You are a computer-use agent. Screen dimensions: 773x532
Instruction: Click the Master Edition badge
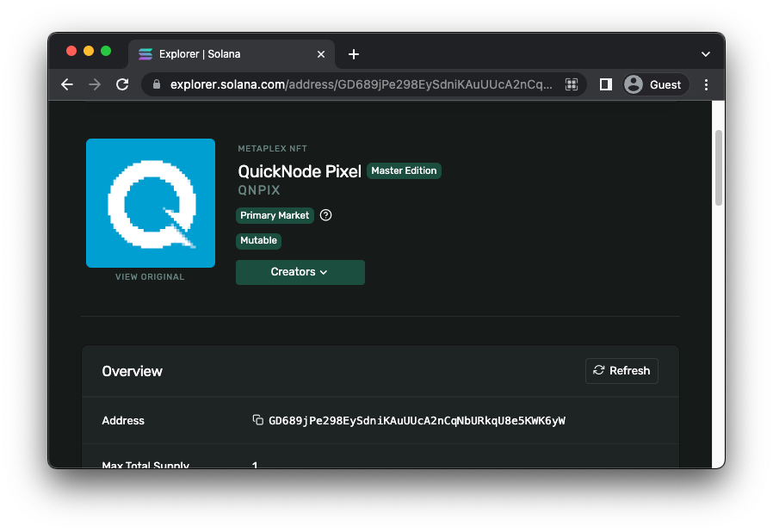click(404, 170)
